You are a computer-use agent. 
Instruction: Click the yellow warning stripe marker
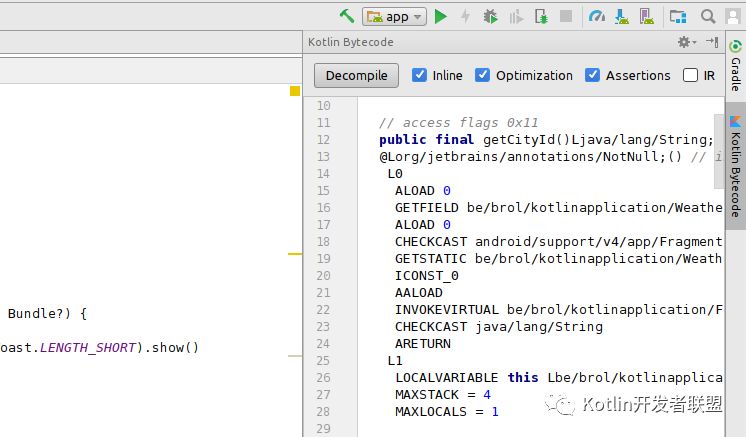point(295,254)
